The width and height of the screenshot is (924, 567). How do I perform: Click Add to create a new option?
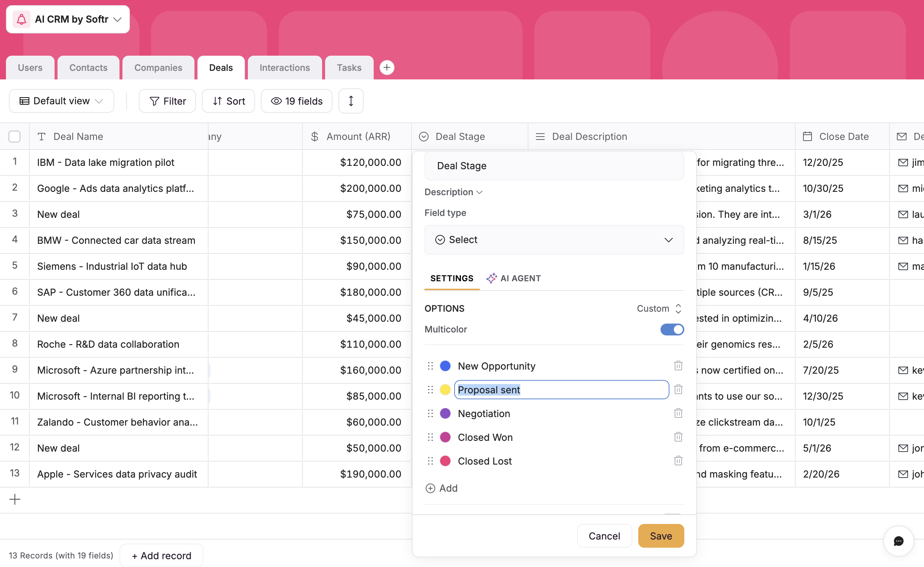point(441,488)
